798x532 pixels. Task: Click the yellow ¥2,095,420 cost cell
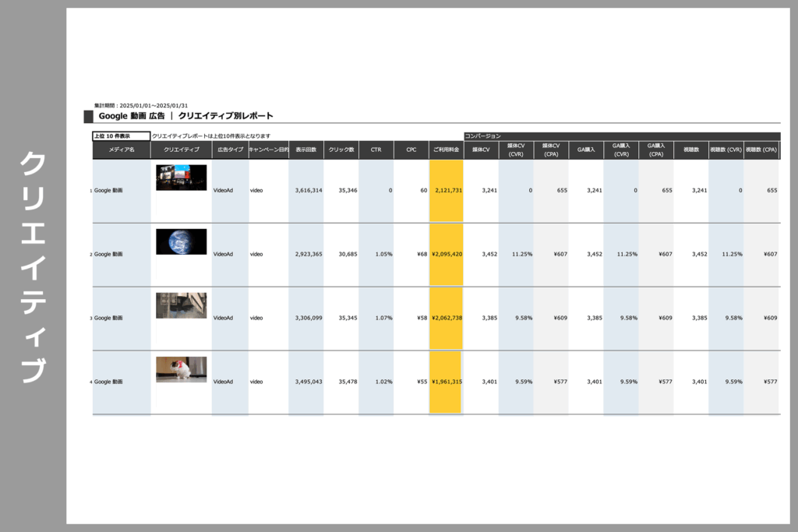(447, 254)
